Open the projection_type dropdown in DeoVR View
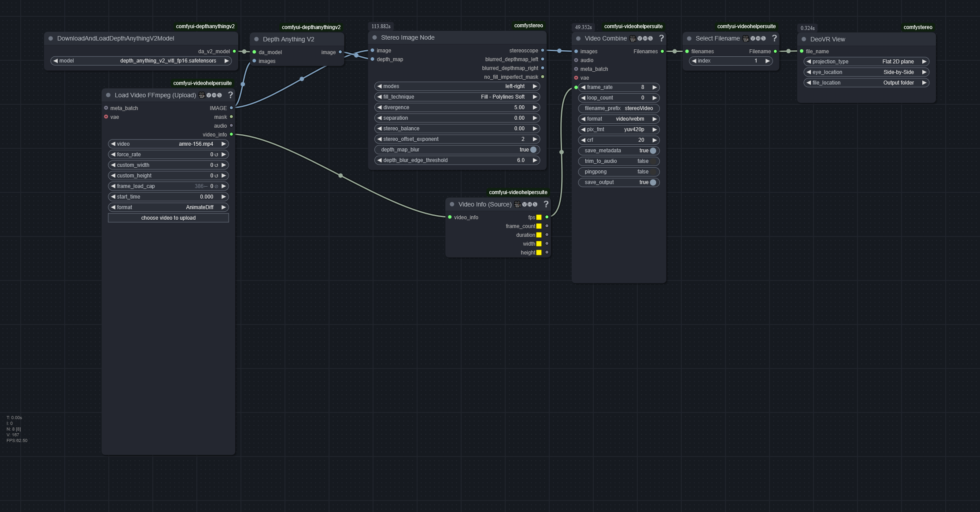 (x=865, y=62)
